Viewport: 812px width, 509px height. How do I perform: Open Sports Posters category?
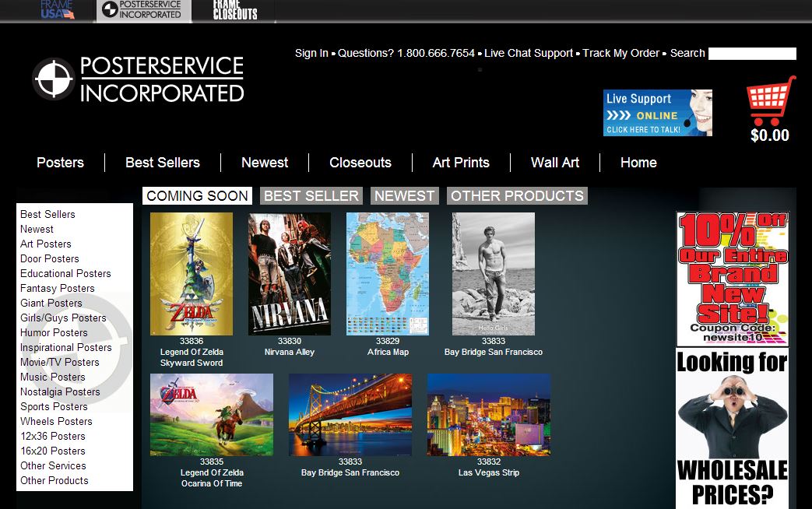54,407
